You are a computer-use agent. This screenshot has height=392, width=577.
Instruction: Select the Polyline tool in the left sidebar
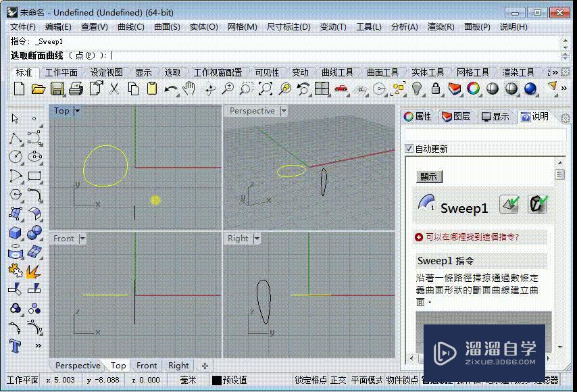pyautogui.click(x=16, y=139)
